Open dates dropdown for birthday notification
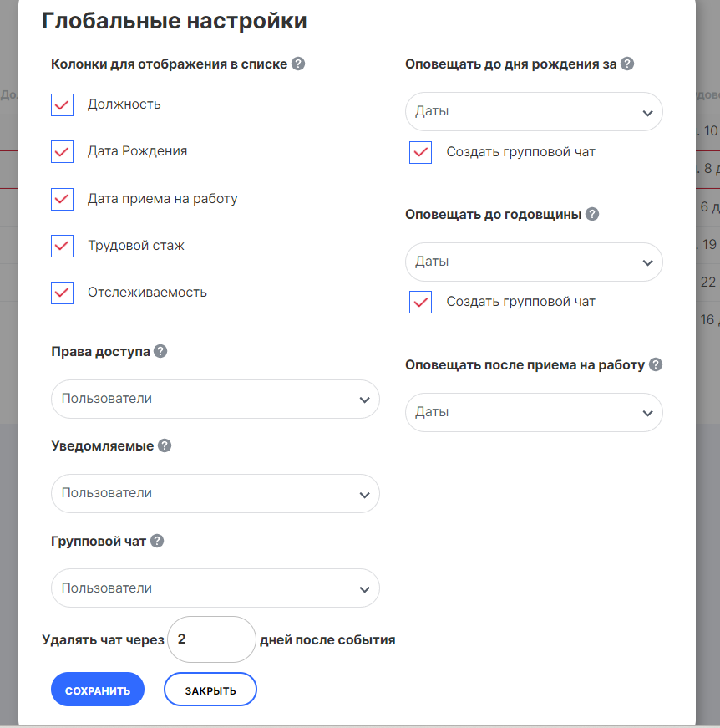The height and width of the screenshot is (728, 720). [533, 111]
